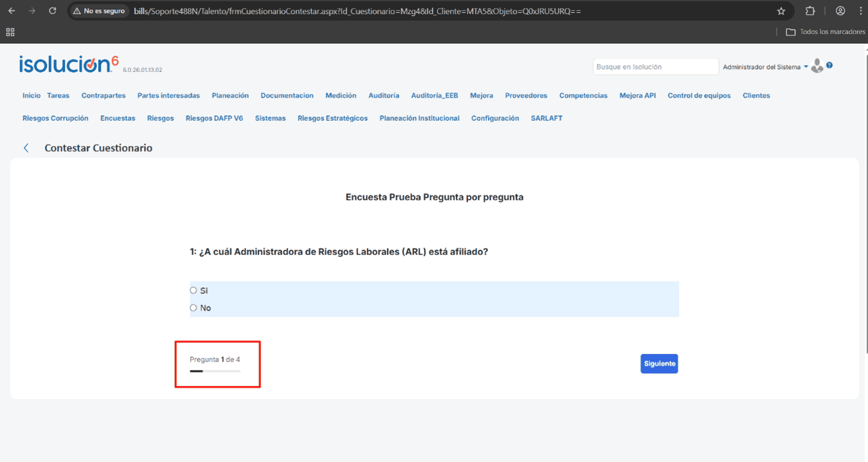Viewport: 868px width, 462px height.
Task: Open the Chrome profile icon
Action: click(840, 11)
